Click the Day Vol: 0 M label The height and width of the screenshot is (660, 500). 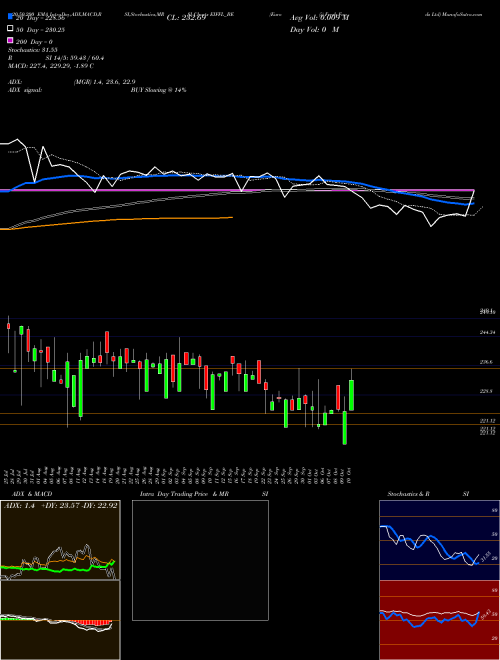tap(314, 29)
